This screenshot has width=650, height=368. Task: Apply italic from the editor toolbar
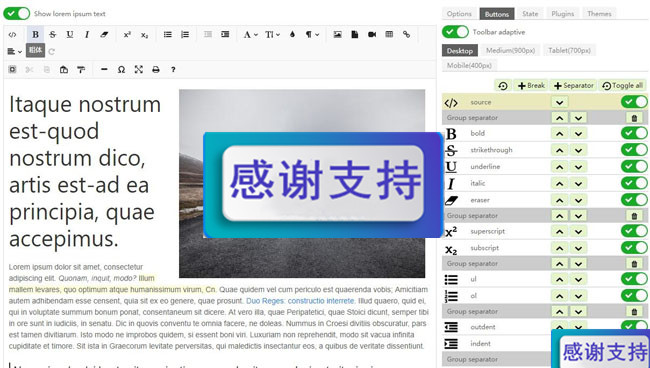87,34
